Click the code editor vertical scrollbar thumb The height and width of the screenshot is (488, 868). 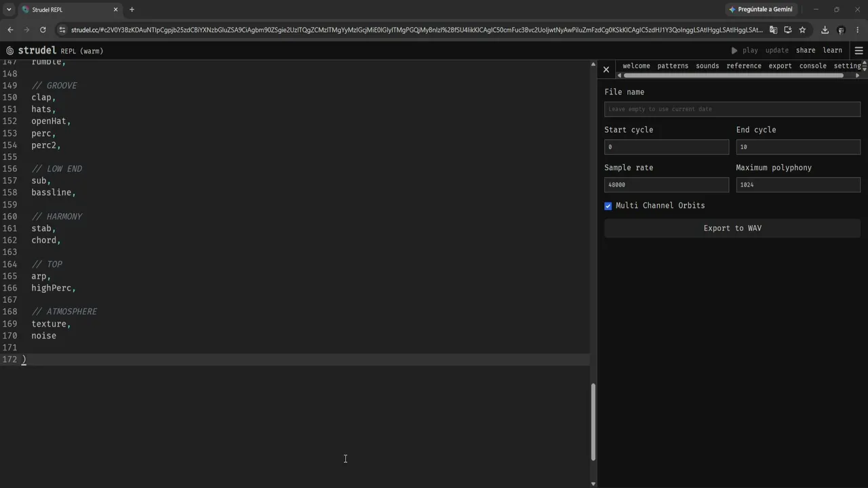tap(593, 422)
